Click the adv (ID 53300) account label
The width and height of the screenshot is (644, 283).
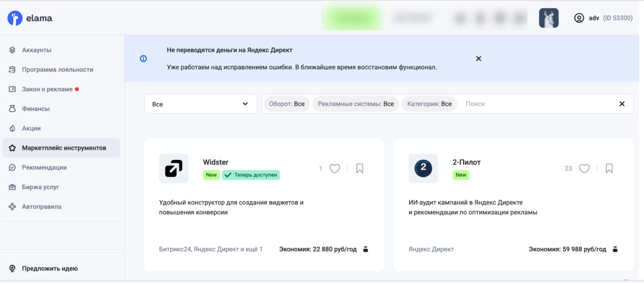coord(610,18)
